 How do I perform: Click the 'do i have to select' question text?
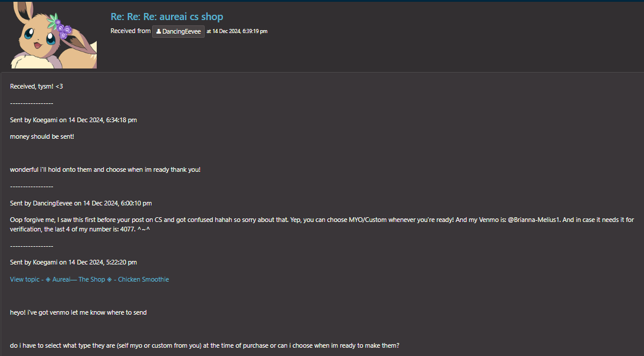click(205, 345)
